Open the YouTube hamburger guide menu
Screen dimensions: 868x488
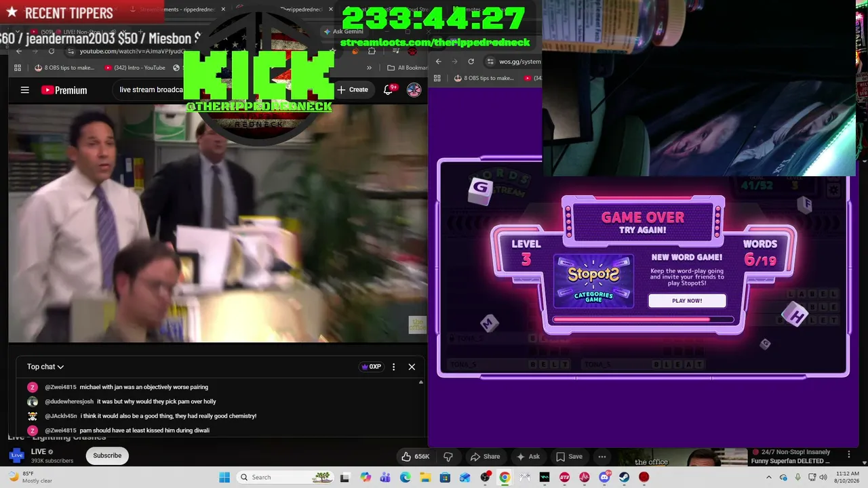point(25,90)
